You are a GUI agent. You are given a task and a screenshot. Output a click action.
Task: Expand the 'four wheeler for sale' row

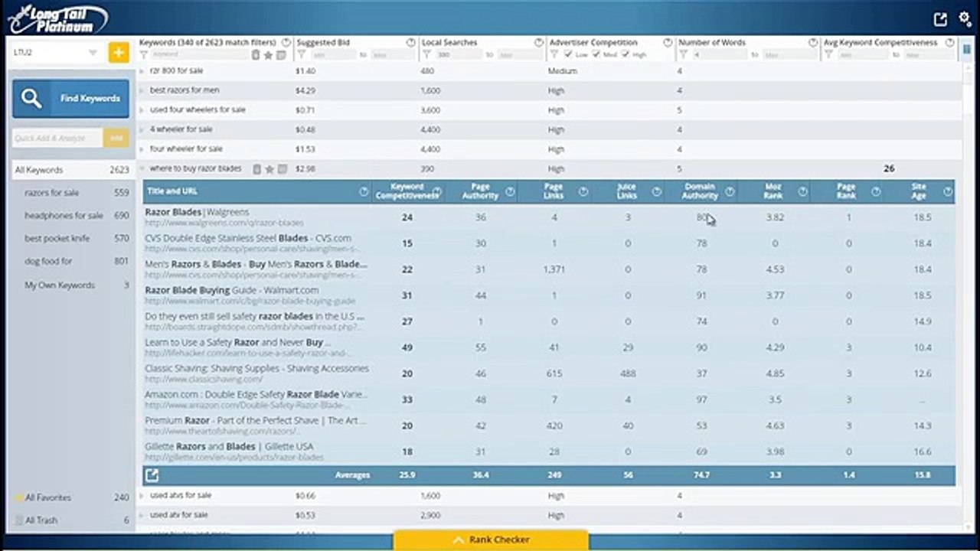[142, 149]
